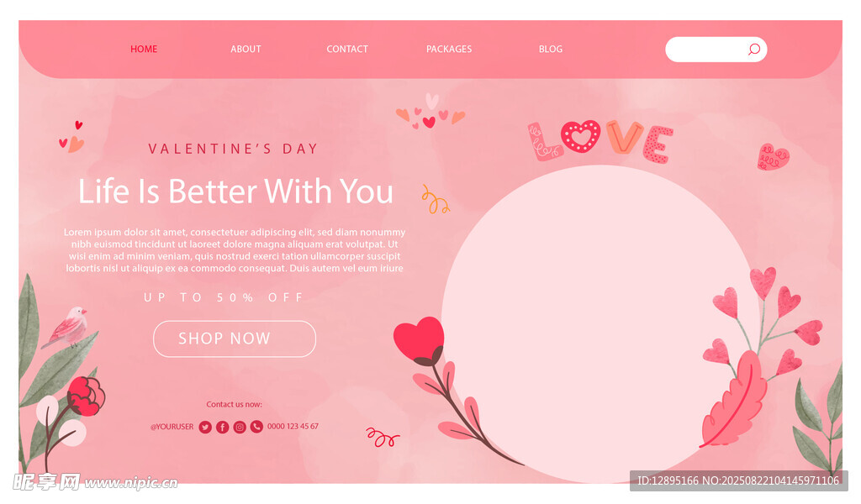Click the search magnifier icon

tap(754, 50)
